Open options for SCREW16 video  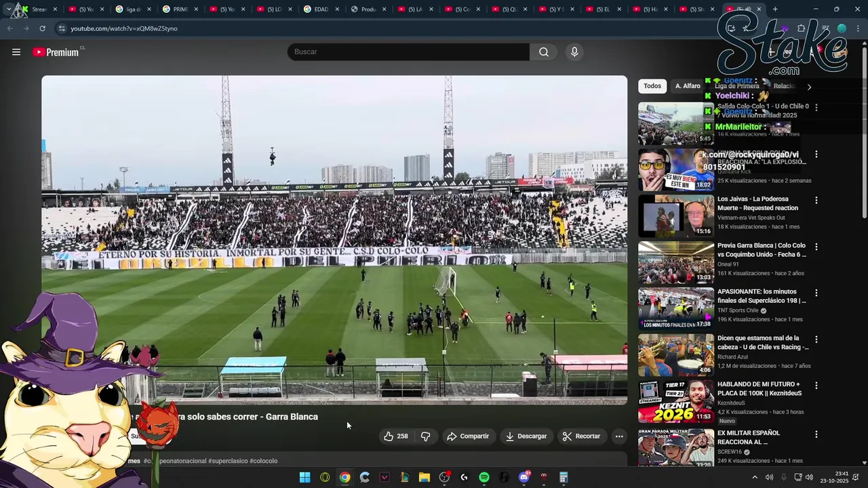click(816, 434)
